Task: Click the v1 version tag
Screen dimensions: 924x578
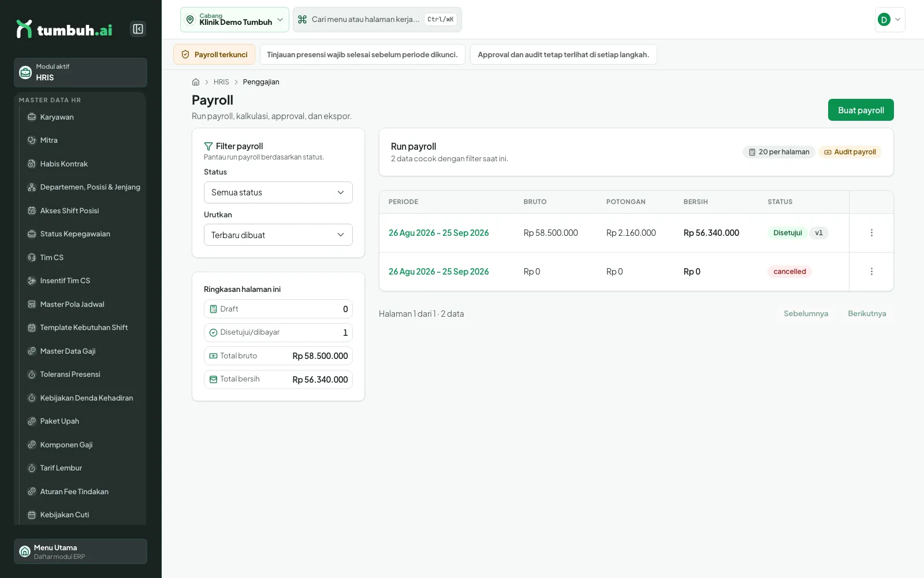Action: pos(819,233)
